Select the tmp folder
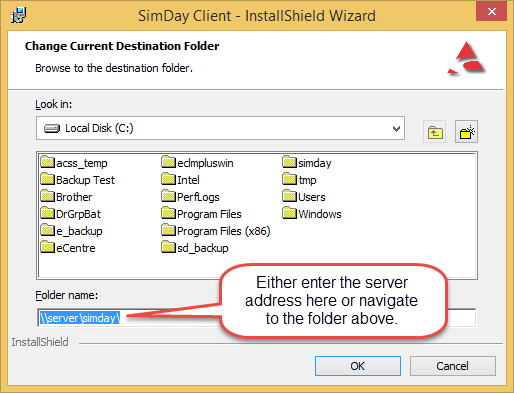Viewport: 514px width, 393px height. 299,180
